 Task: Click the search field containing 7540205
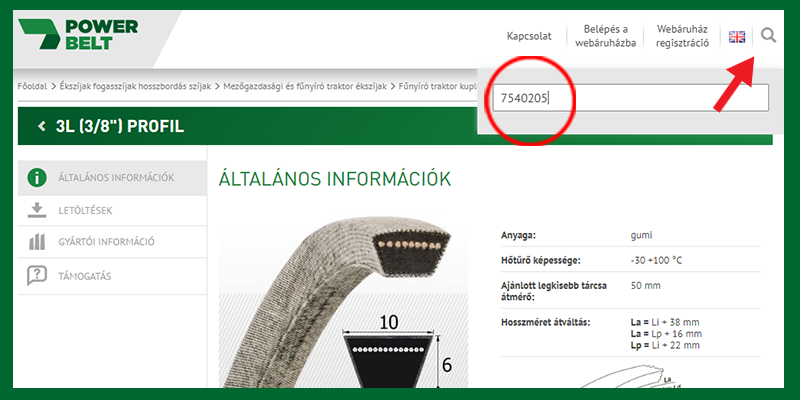coord(630,98)
